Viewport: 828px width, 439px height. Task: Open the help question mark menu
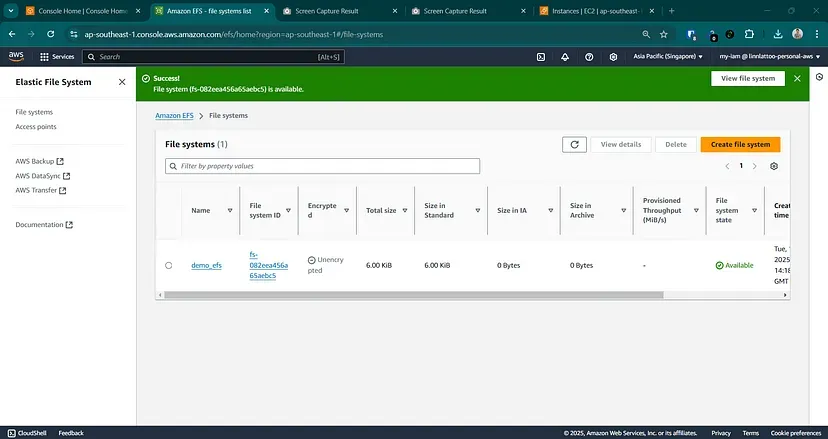click(589, 57)
